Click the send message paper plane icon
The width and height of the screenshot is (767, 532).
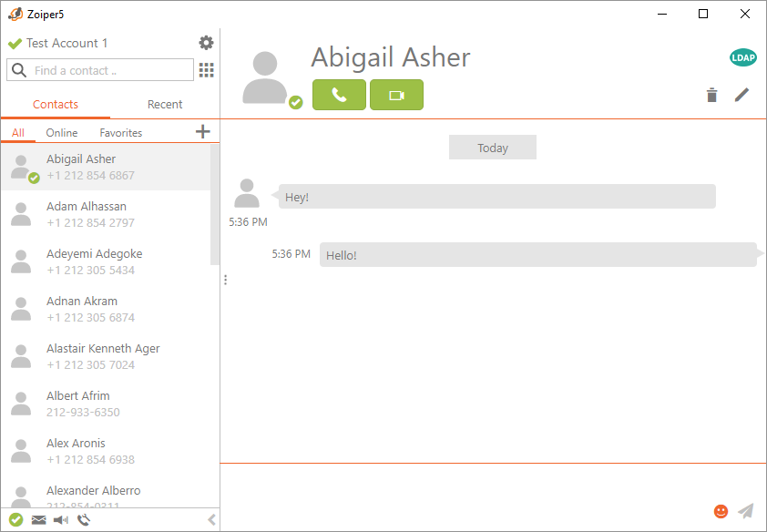tap(745, 512)
